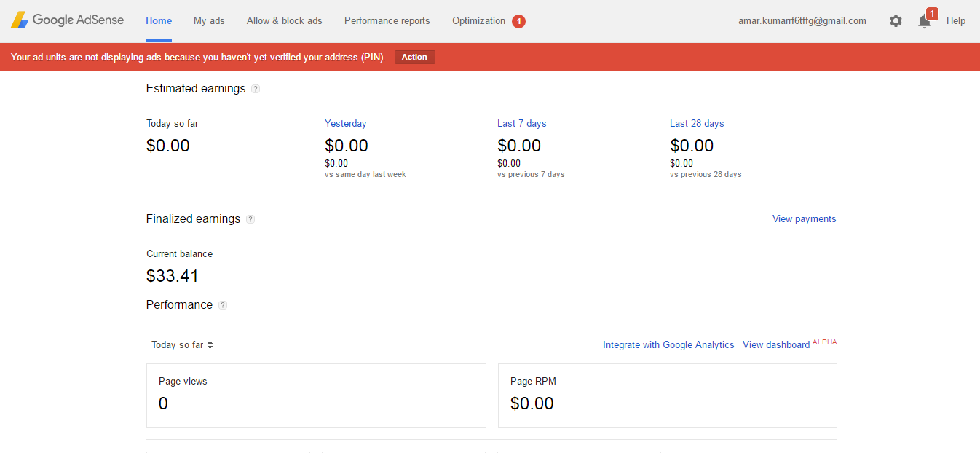Click help icon beside Performance heading
The image size is (980, 453).
pos(223,305)
